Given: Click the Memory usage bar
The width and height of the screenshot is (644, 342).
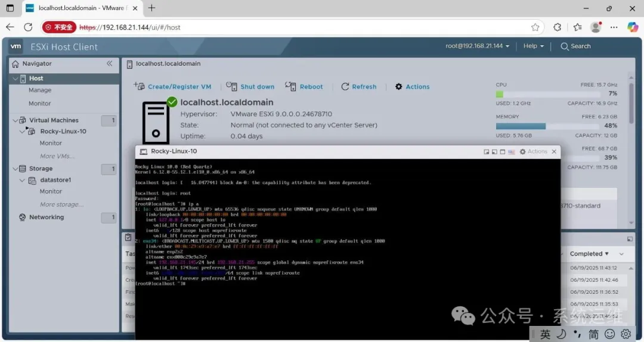Looking at the screenshot, I should click(x=548, y=126).
